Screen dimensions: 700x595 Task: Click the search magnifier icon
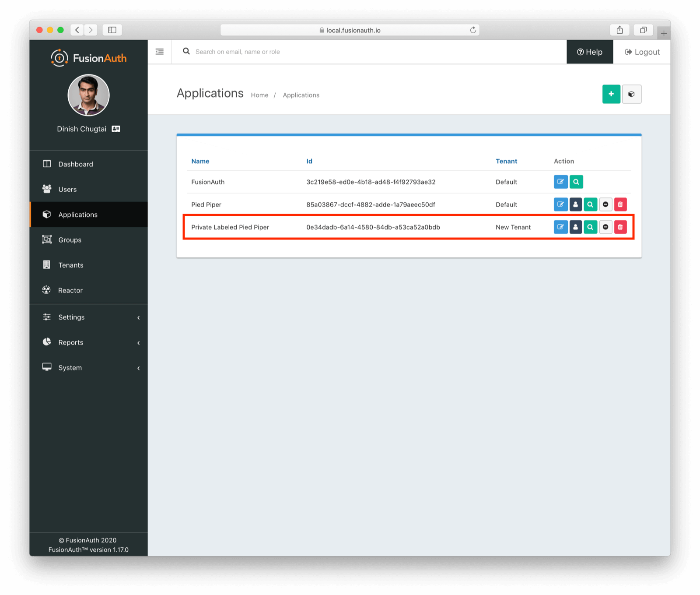186,51
